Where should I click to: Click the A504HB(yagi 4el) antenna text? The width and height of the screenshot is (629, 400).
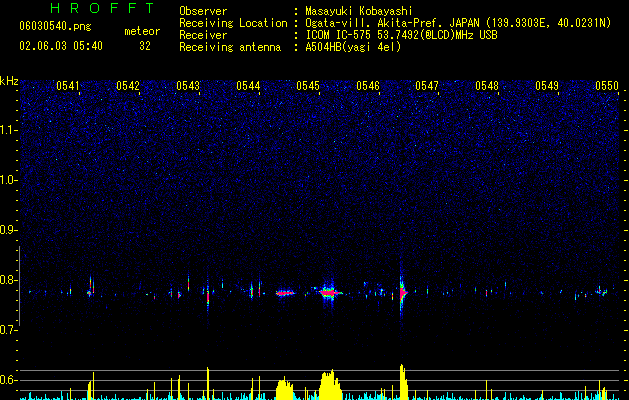(x=353, y=47)
